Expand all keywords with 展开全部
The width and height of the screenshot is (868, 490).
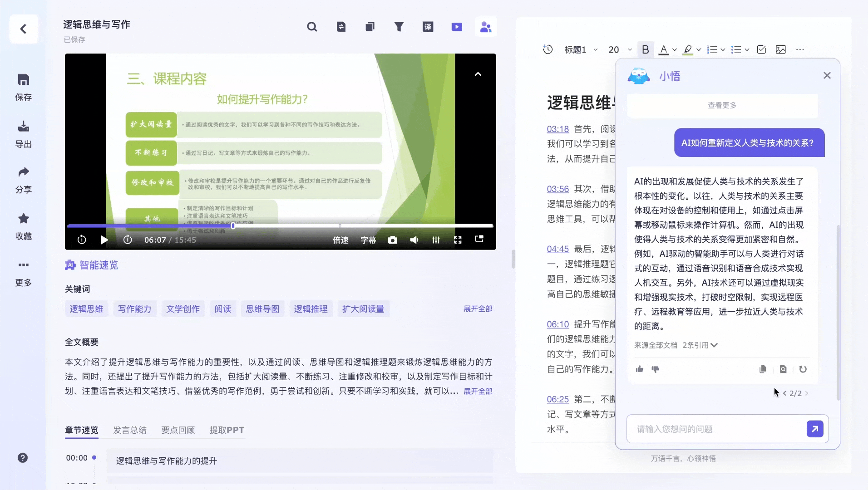point(478,309)
